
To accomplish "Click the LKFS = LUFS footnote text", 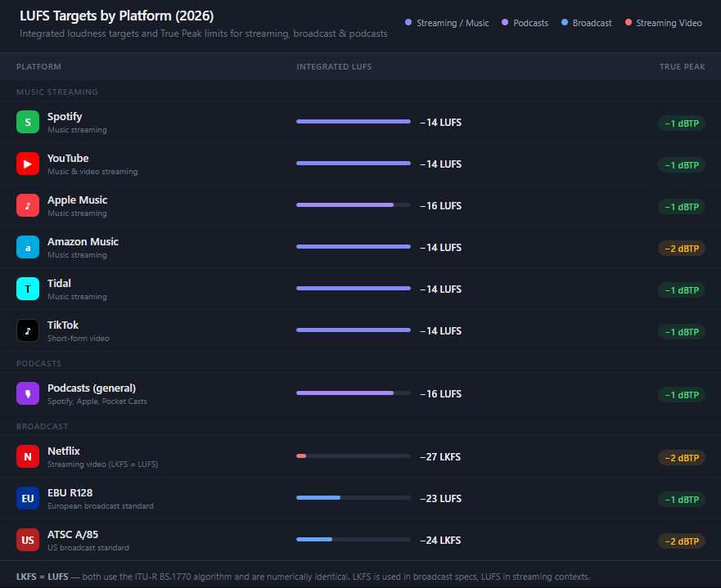I will pyautogui.click(x=303, y=577).
